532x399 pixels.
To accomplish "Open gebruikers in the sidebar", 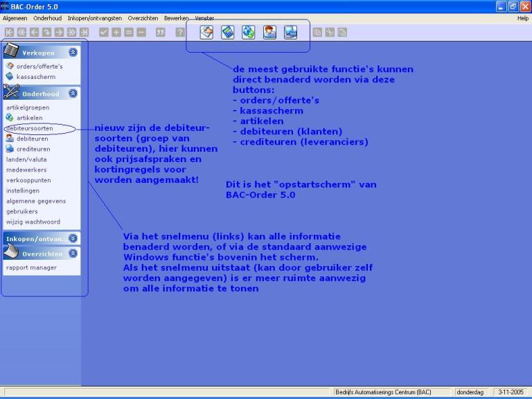I will 22,211.
